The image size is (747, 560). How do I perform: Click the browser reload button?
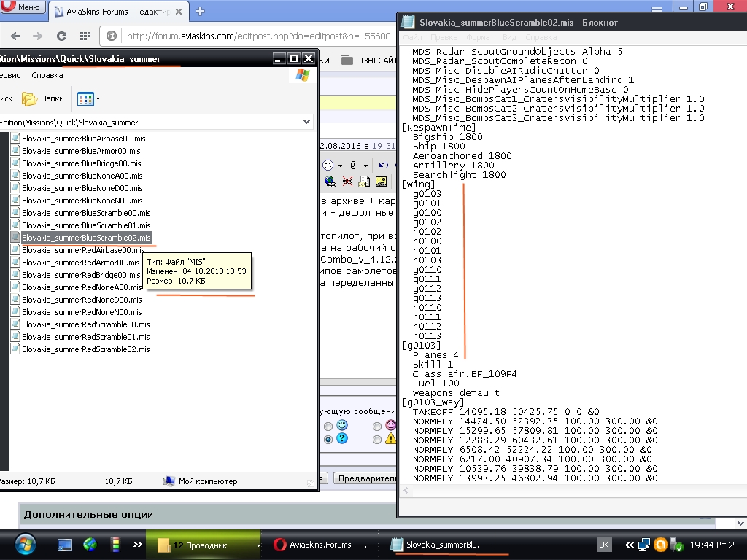click(x=61, y=36)
